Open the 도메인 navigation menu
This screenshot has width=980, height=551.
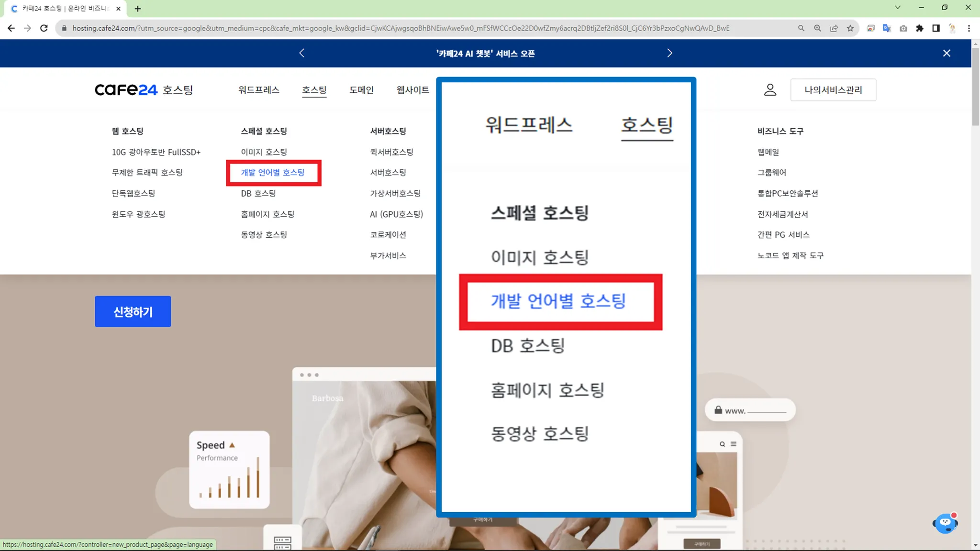361,90
